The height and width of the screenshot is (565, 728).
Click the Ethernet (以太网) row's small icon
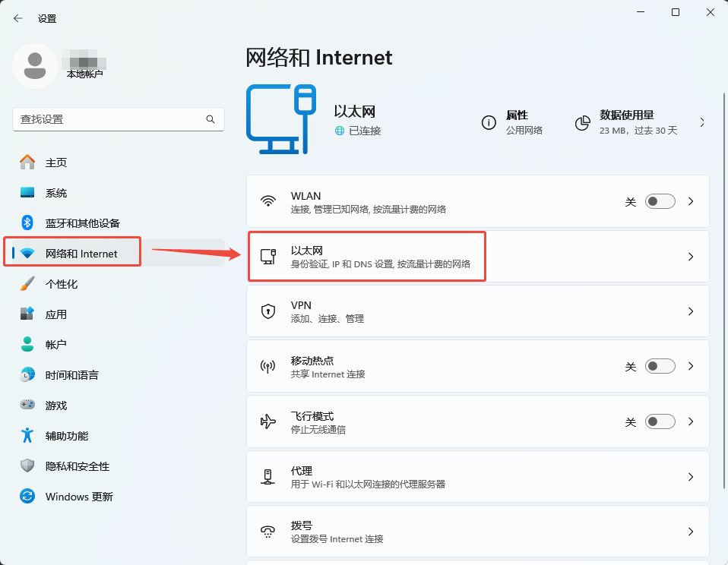[x=268, y=257]
